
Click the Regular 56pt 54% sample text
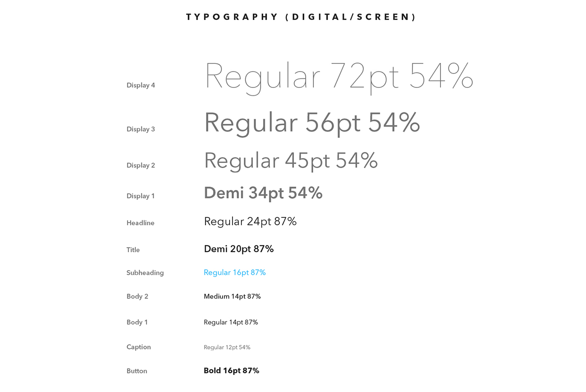tap(312, 123)
